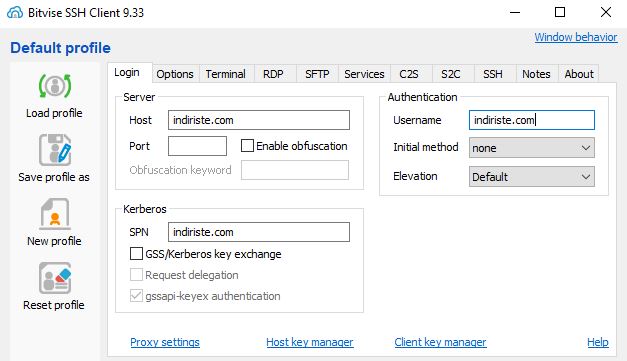
Task: Click the Save profile as icon
Action: point(55,150)
